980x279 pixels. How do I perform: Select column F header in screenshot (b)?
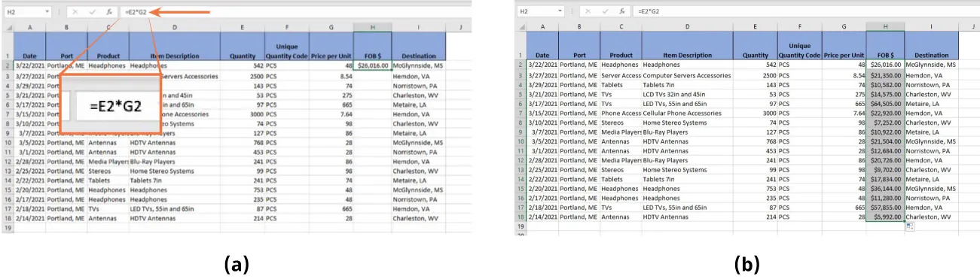tap(799, 26)
